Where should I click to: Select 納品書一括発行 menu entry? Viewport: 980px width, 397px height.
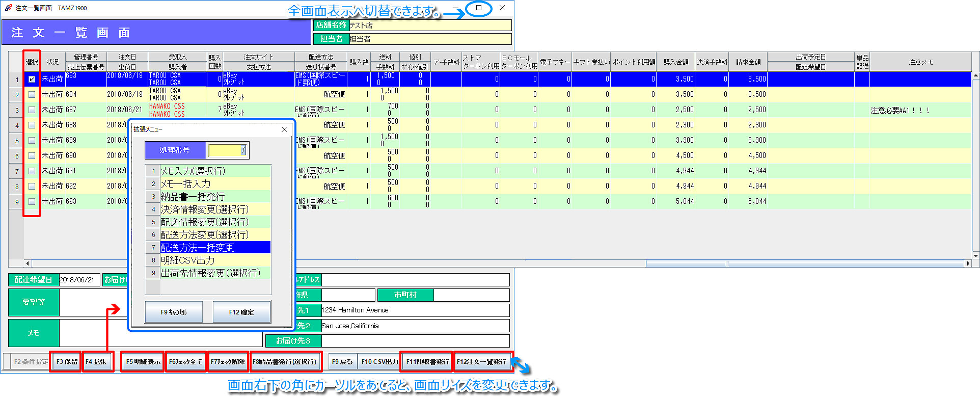(x=215, y=197)
